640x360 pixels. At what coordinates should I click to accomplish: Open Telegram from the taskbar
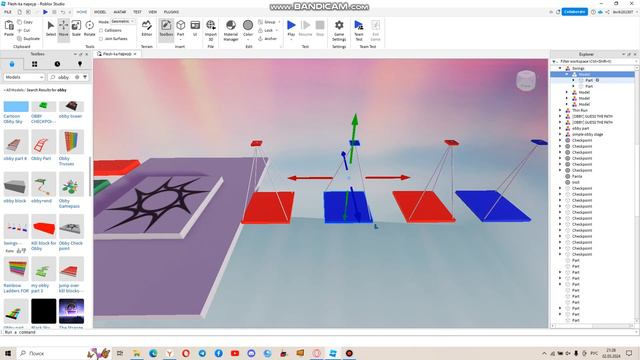pos(202,353)
